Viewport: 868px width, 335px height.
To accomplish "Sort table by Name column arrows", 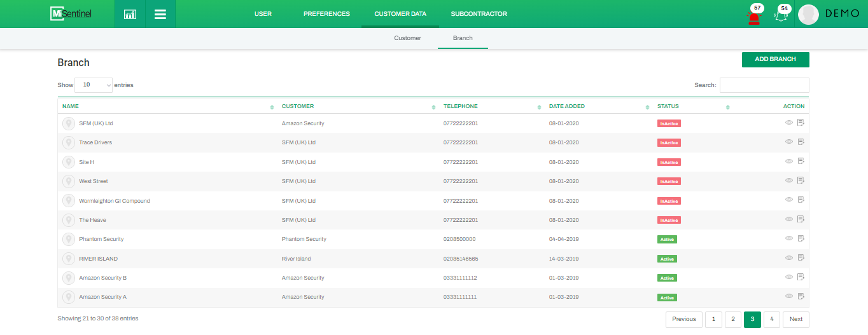I will point(272,107).
